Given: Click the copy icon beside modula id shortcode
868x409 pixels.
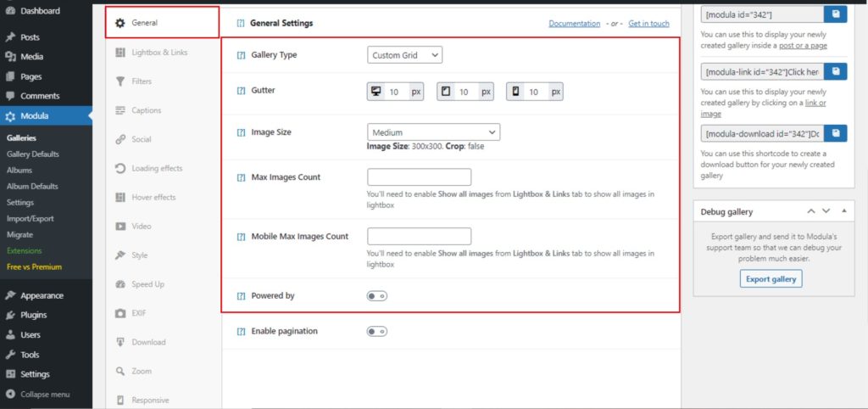Looking at the screenshot, I should tap(835, 14).
